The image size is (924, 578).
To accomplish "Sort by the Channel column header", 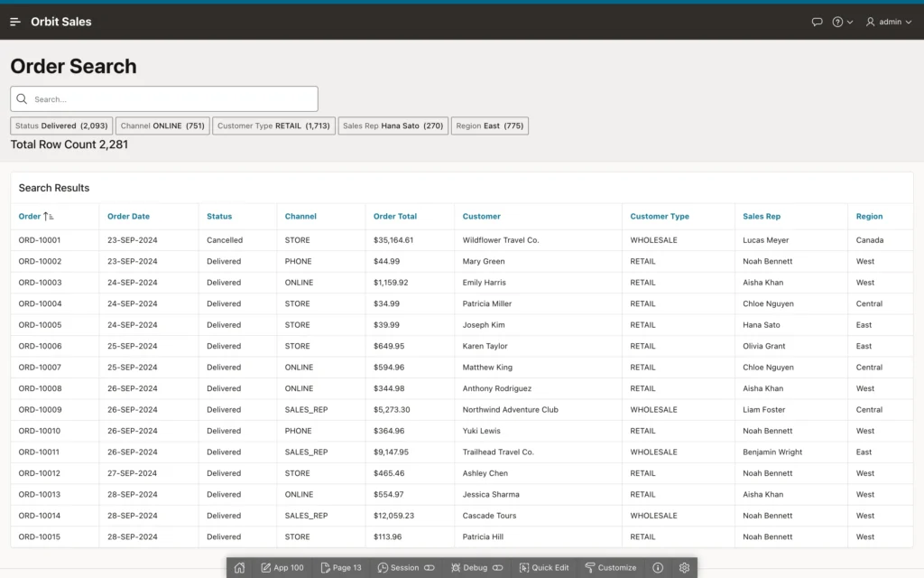I will (300, 217).
